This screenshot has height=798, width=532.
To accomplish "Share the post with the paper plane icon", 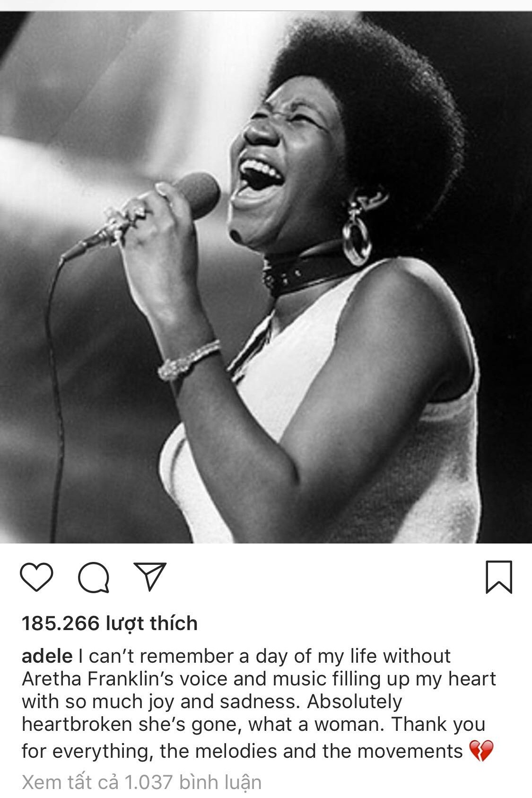I will point(150,576).
